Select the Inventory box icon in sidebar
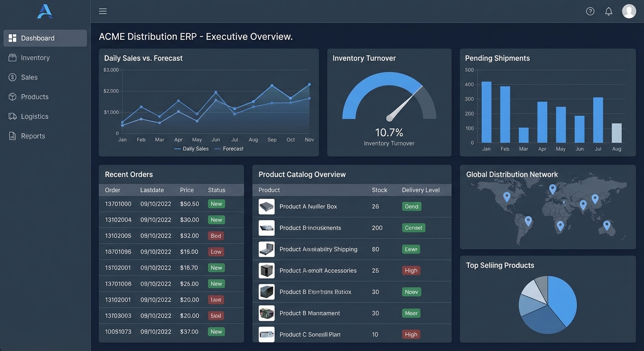Screen dimensions: 644x351 point(12,58)
